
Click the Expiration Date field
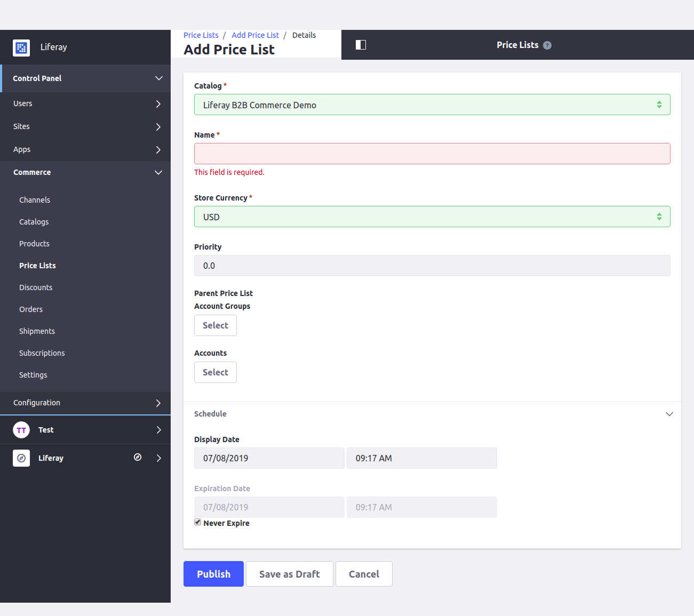pos(269,507)
